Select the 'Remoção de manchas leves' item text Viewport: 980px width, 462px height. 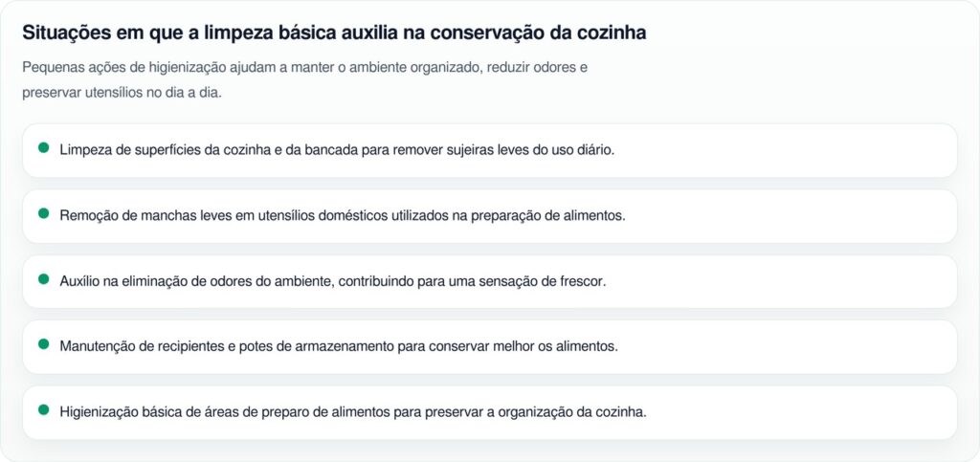click(342, 216)
